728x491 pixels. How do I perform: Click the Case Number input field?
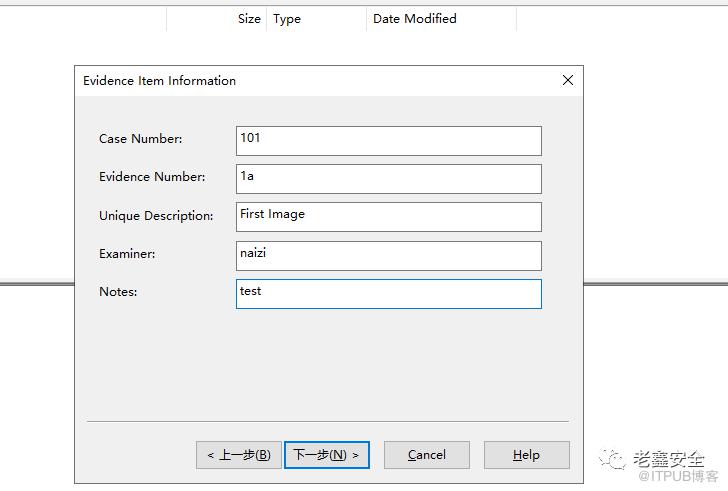388,140
